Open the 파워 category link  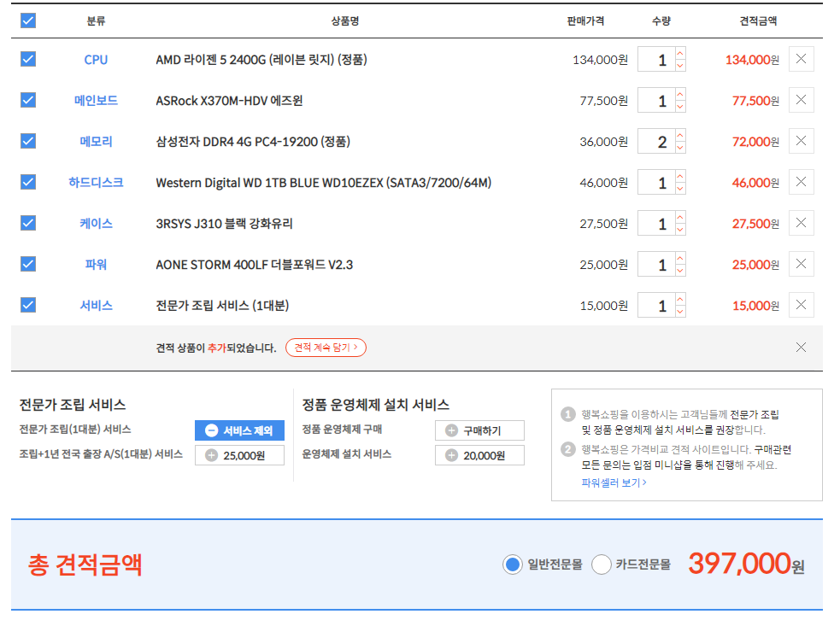[x=96, y=265]
